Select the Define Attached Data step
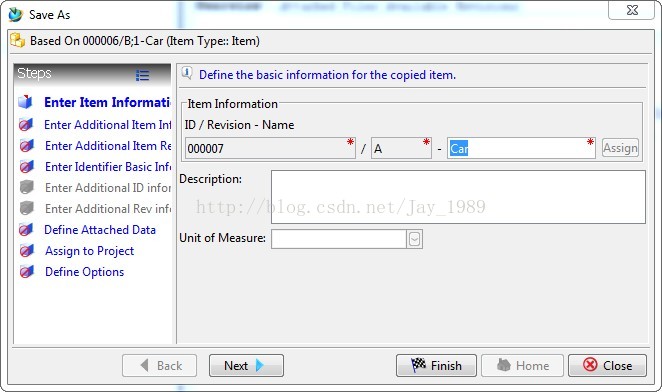This screenshot has height=392, width=662. click(100, 230)
